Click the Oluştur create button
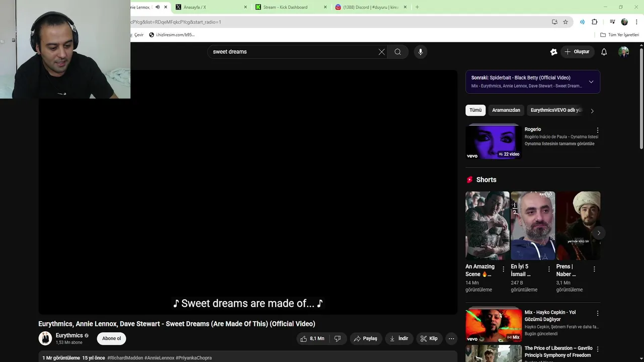The image size is (644, 362). click(577, 52)
